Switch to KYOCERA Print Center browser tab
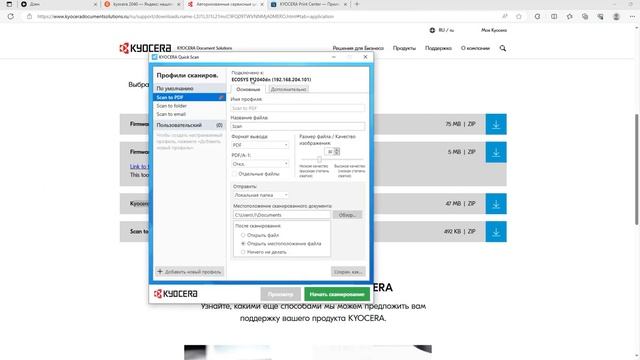640x360 pixels. click(x=309, y=4)
